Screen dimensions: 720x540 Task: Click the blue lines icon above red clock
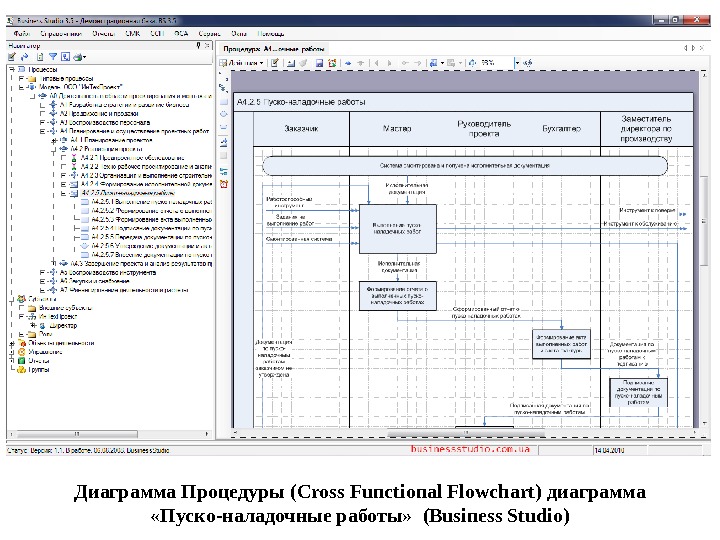pyautogui.click(x=224, y=171)
